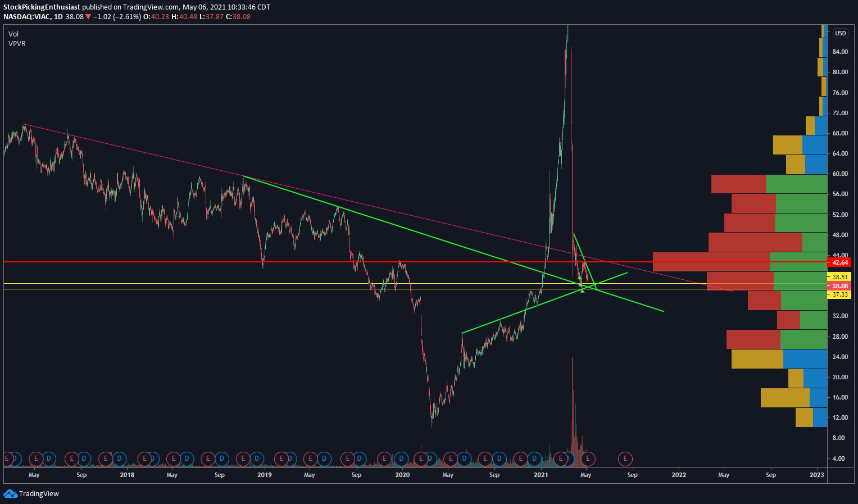Click the −1.02 (−2.61%) change value

(117, 17)
